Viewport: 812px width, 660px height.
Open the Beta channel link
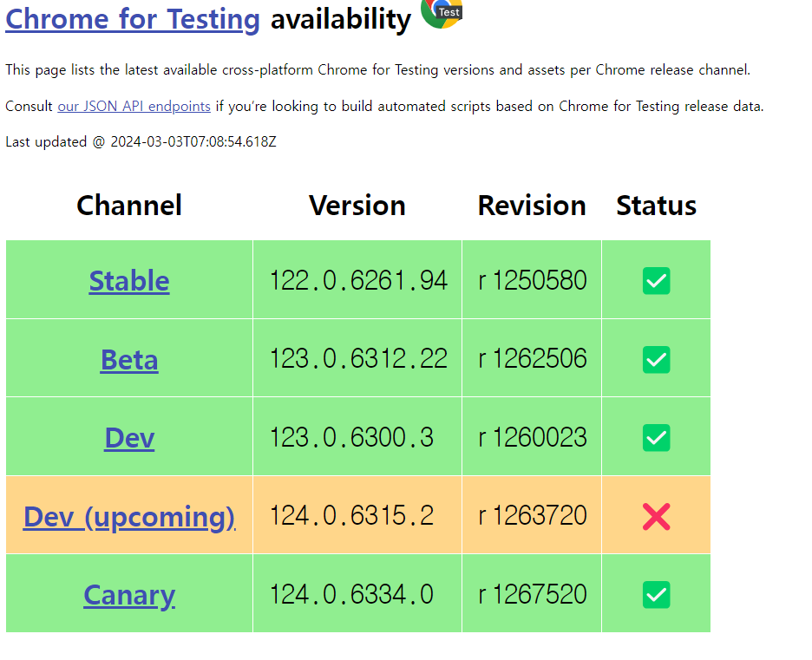129,359
